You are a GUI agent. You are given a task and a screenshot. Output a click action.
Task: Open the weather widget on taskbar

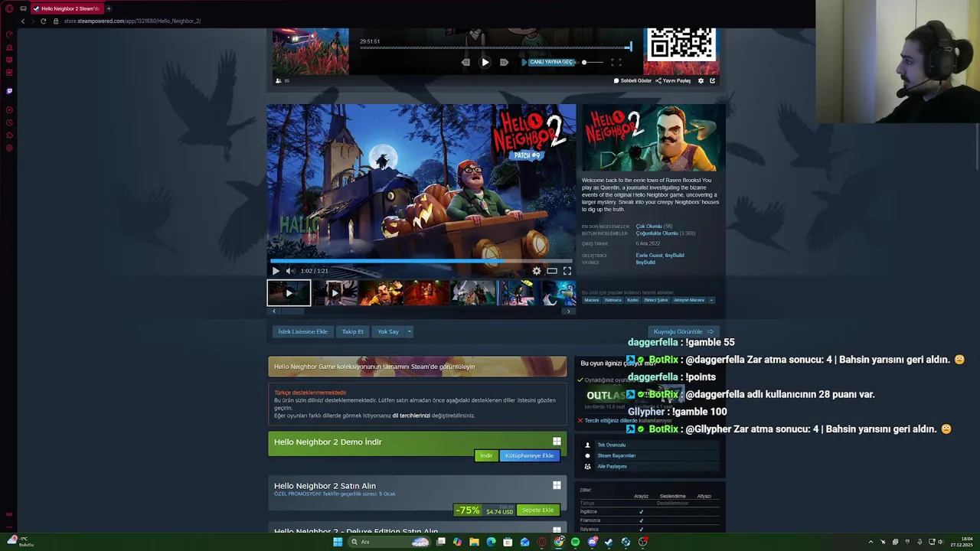coord(19,541)
